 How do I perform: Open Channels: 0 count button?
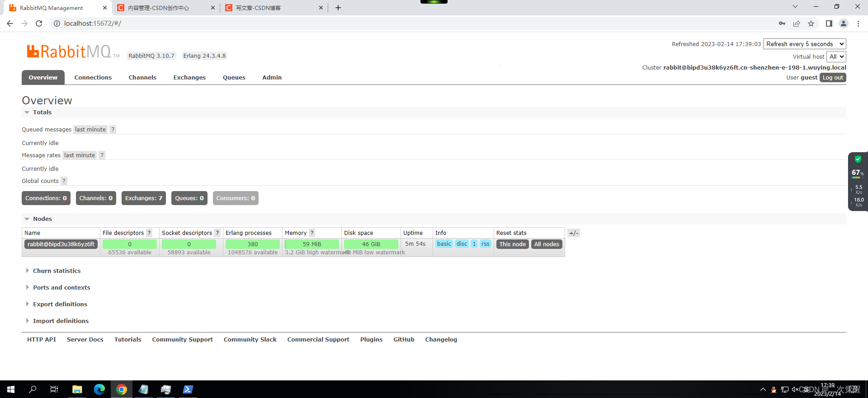pyautogui.click(x=96, y=198)
